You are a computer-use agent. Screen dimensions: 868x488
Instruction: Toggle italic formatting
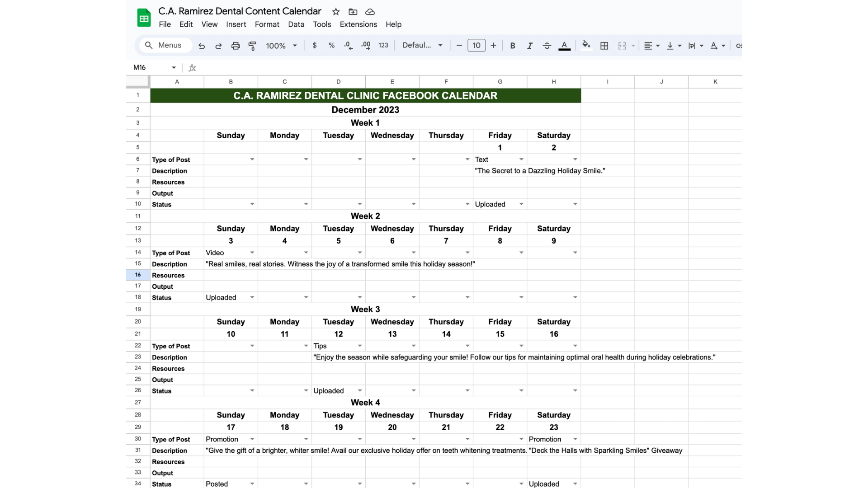tap(530, 46)
